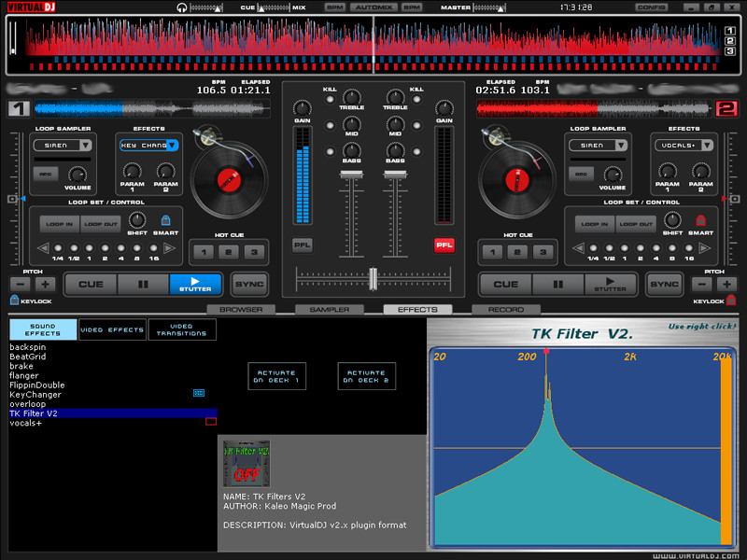Select waveform zoom level 2
The width and height of the screenshot is (747, 560).
click(x=730, y=41)
